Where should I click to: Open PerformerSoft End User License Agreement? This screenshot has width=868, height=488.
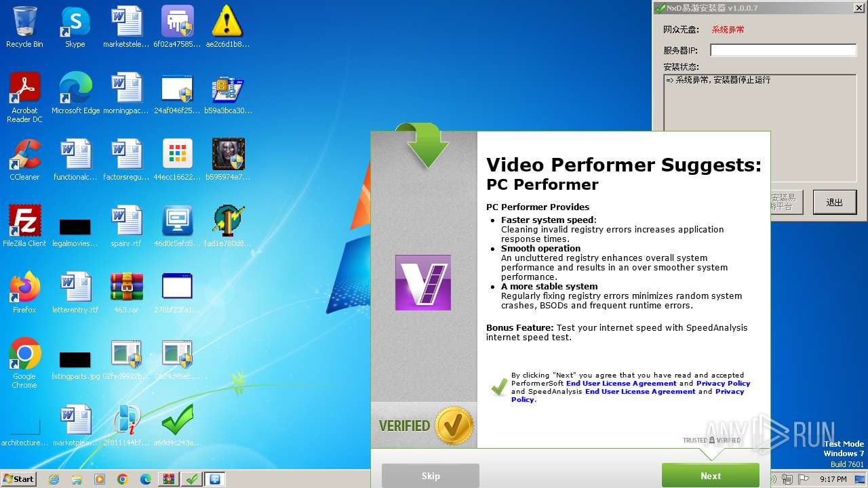621,384
